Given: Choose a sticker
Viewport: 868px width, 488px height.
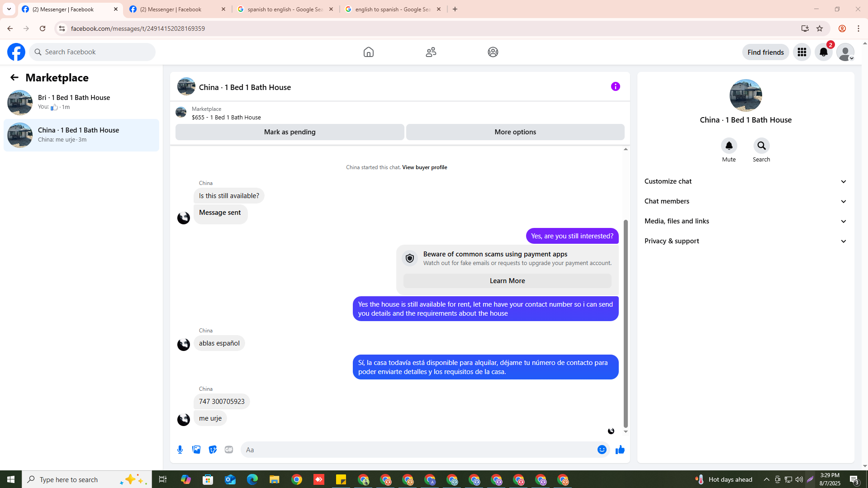Looking at the screenshot, I should click(x=213, y=450).
